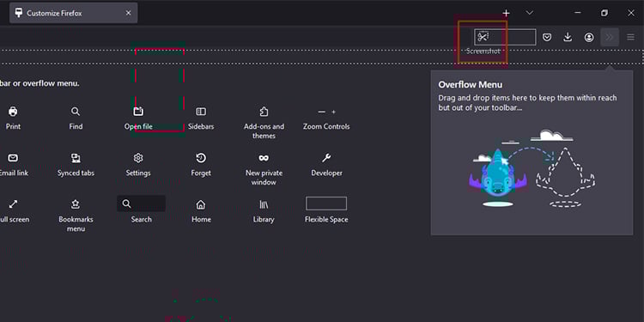This screenshot has height=322, width=644.
Task: Select the Sidebars icon
Action: [201, 112]
